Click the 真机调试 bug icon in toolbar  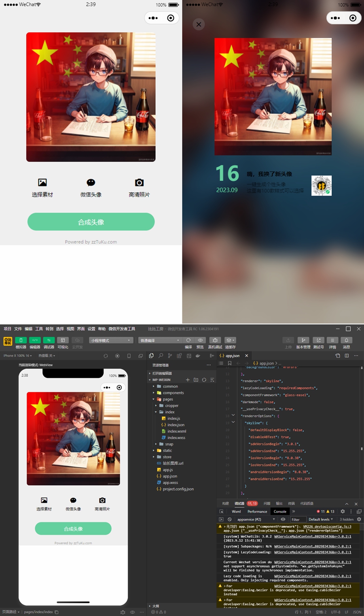tap(215, 340)
